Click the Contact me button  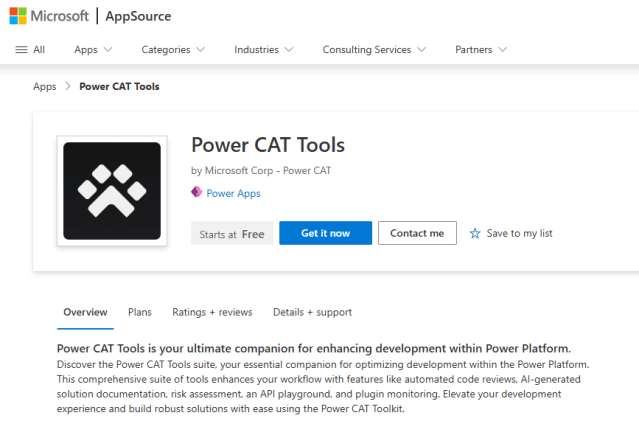[x=417, y=233]
